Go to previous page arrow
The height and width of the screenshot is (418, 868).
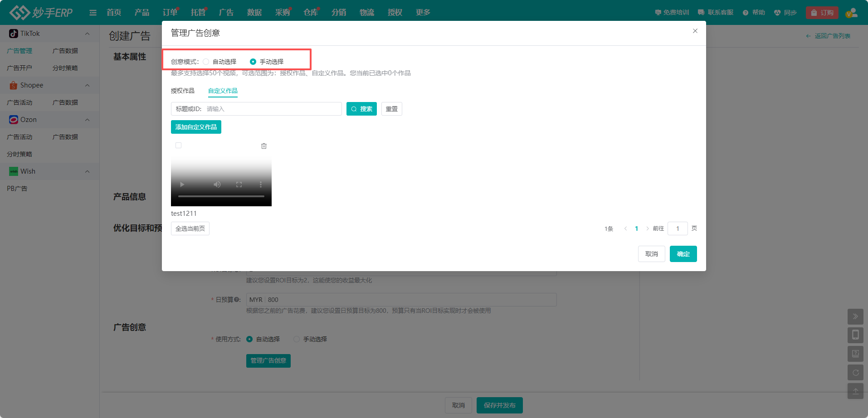626,228
